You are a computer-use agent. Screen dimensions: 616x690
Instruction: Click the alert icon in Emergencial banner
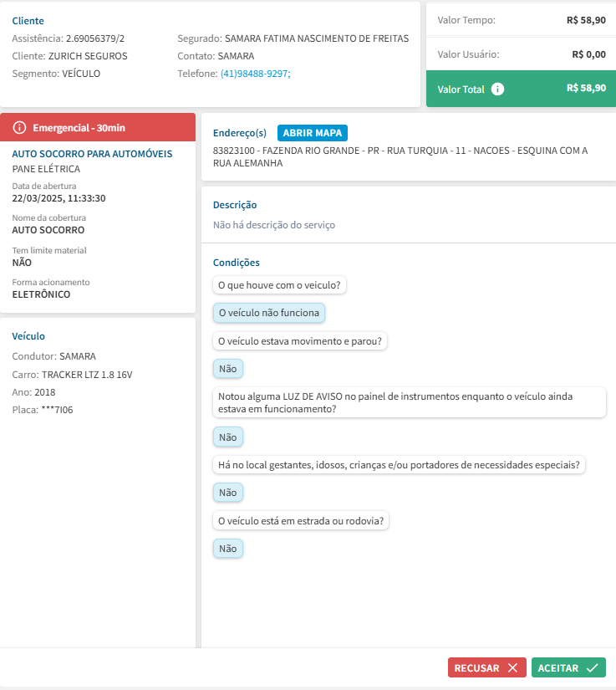[x=19, y=128]
